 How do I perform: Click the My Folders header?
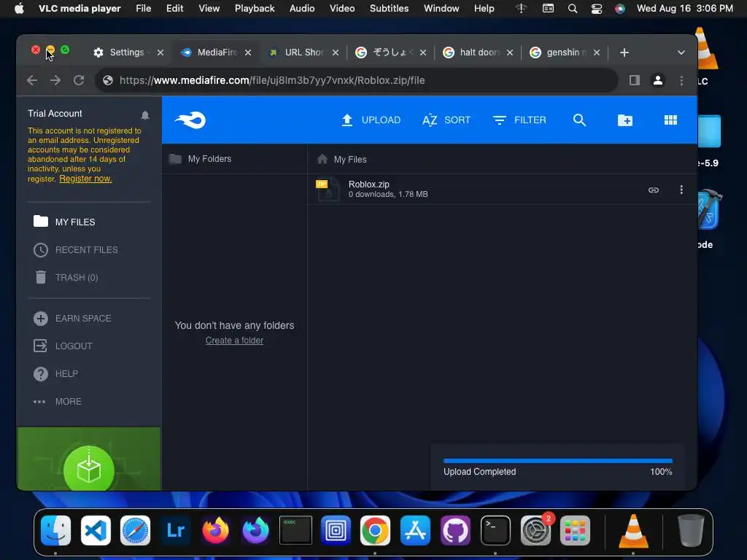point(201,158)
